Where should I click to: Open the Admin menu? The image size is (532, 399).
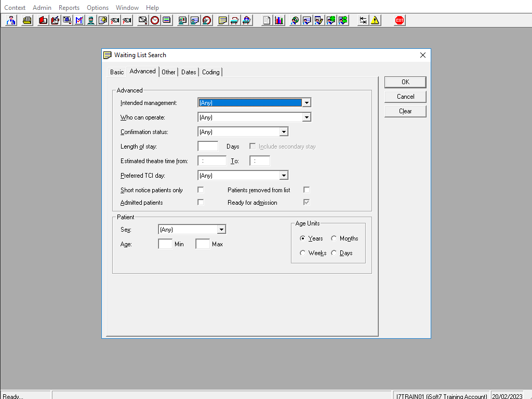(42, 7)
